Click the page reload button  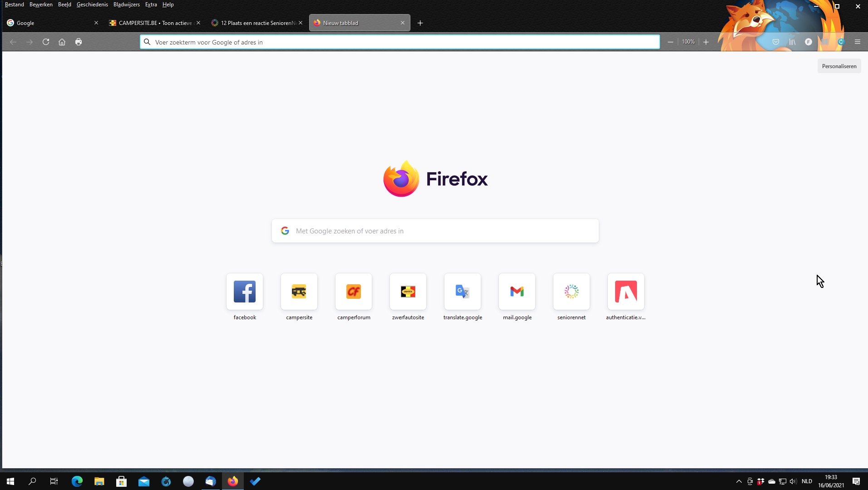[x=46, y=42]
